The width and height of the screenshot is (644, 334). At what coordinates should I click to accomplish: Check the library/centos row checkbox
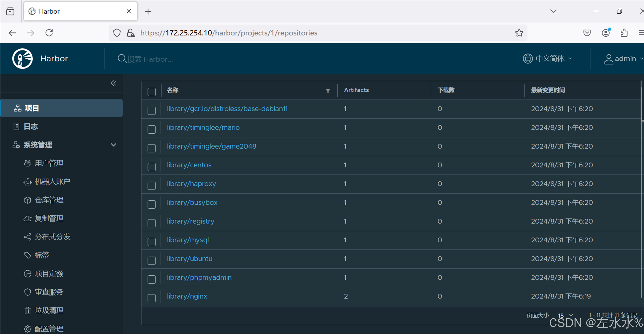[x=152, y=167]
